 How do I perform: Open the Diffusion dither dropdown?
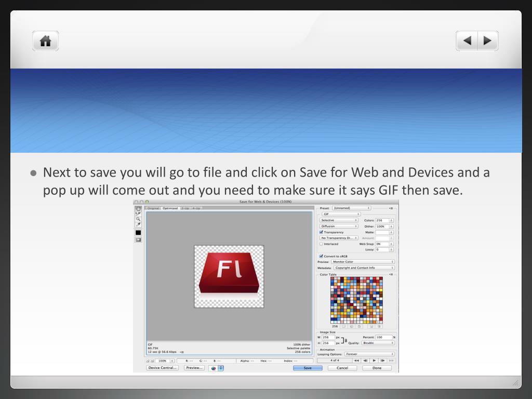coord(339,227)
